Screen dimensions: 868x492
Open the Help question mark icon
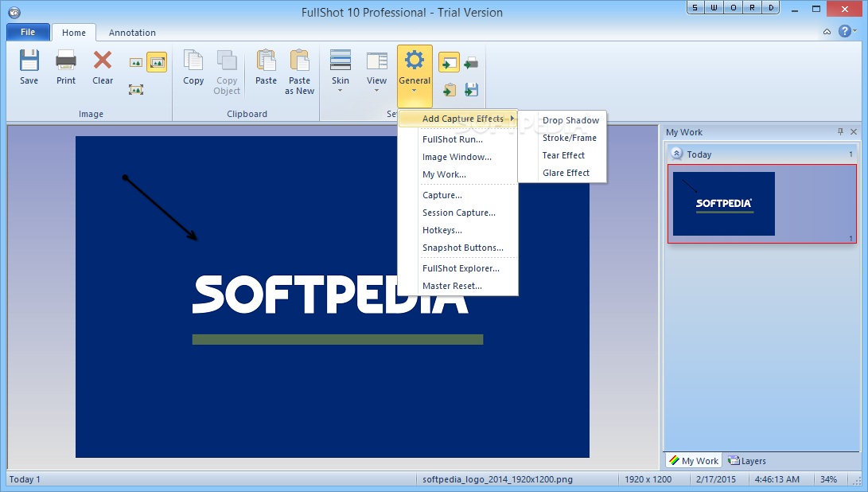844,31
